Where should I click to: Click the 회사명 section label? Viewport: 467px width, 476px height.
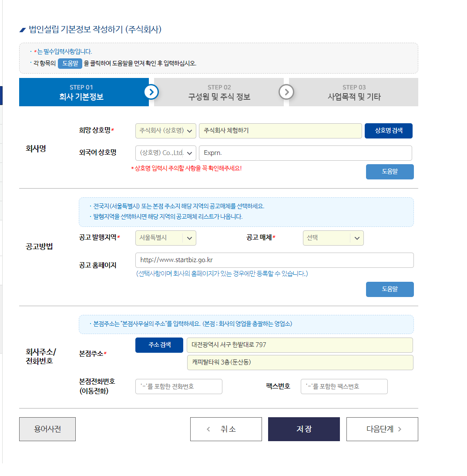click(x=36, y=149)
